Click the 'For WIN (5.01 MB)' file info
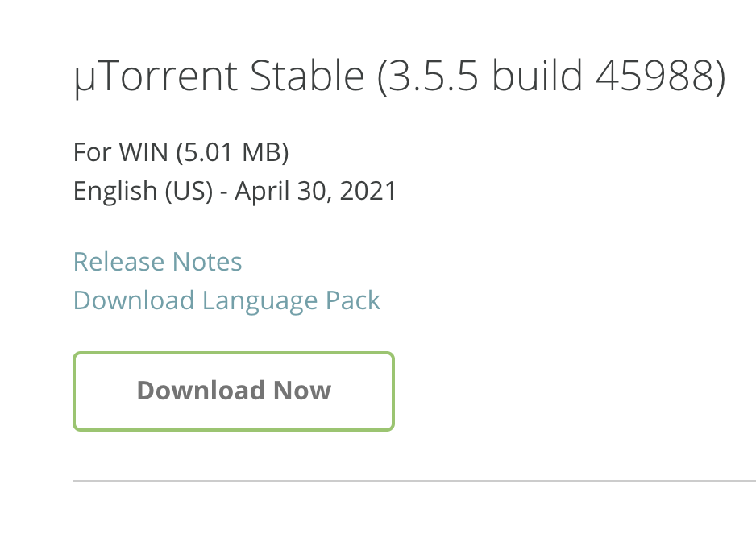 pyautogui.click(x=181, y=152)
